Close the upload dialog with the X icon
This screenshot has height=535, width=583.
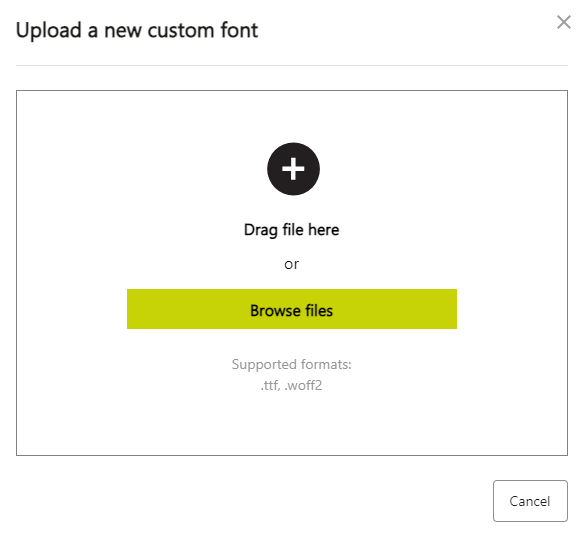click(564, 22)
